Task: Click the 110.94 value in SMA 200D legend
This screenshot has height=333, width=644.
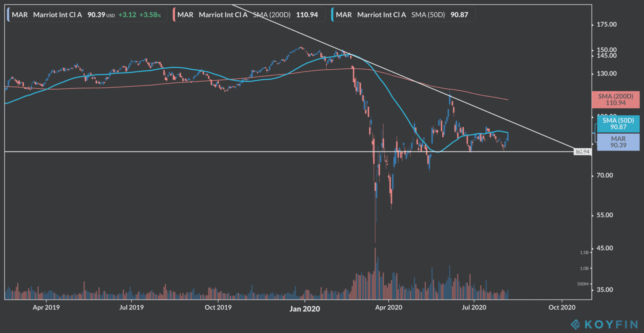Action: coord(307,15)
